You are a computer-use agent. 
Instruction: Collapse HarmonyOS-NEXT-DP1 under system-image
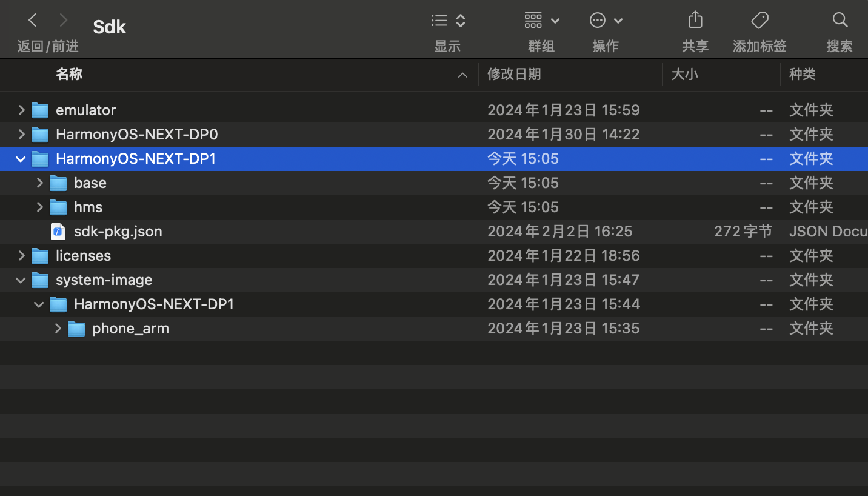[x=39, y=304]
